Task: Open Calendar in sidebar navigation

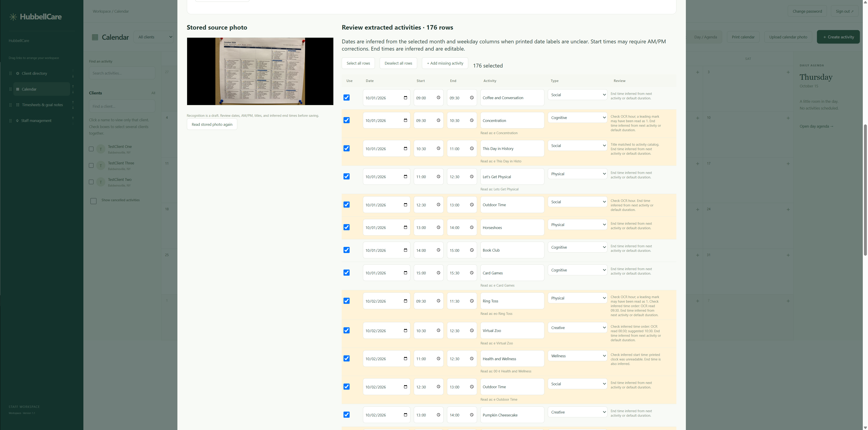Action: (x=42, y=89)
